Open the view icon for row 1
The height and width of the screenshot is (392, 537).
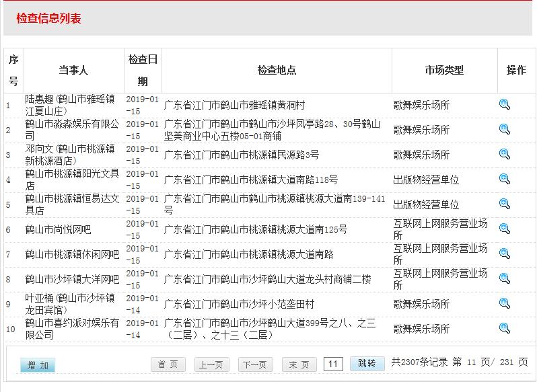tap(505, 104)
